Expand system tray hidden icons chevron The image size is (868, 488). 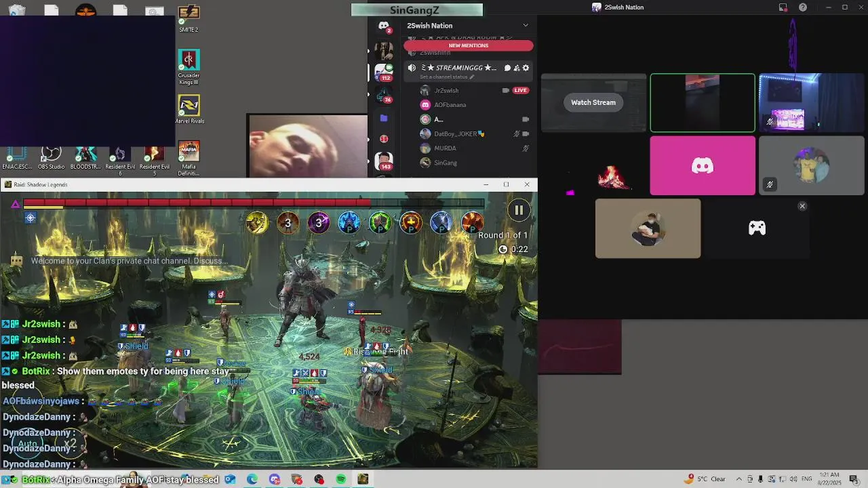tap(739, 479)
